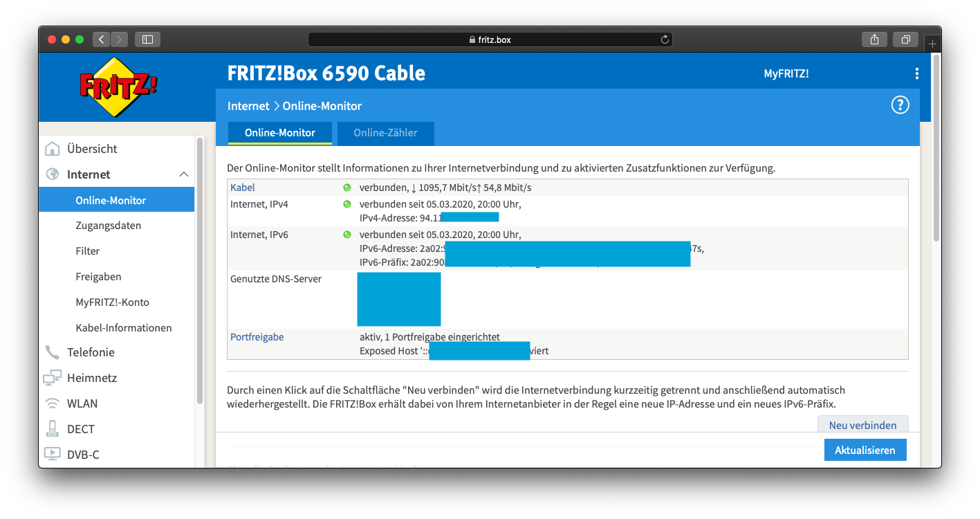This screenshot has width=980, height=519.
Task: Click the sidebar navigation scrollbar
Action: pyautogui.click(x=200, y=270)
